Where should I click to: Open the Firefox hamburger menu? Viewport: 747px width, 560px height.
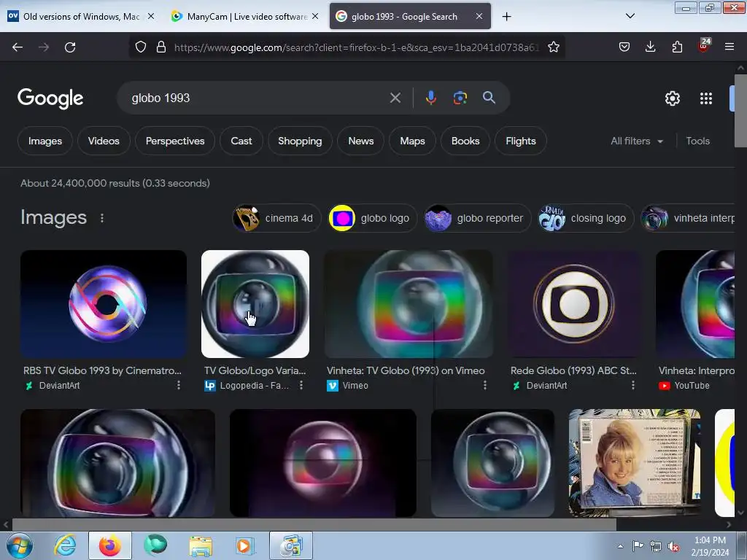[729, 47]
